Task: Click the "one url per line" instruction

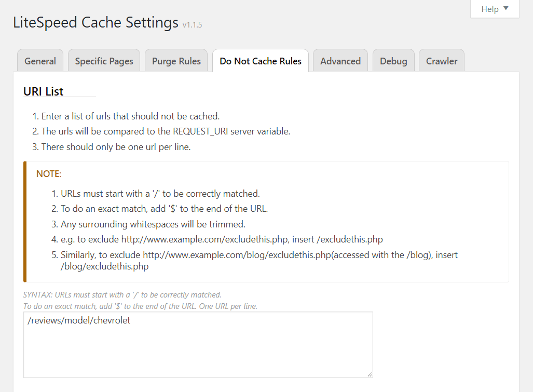Action: (116, 147)
